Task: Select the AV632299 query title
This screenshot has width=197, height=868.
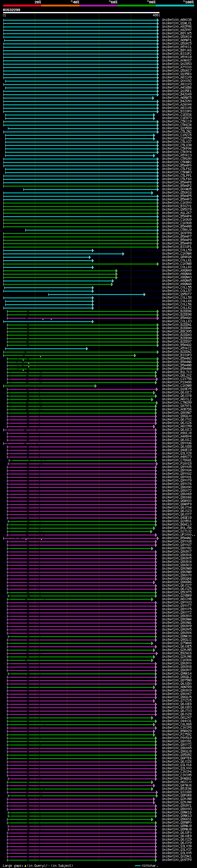Action: click(11, 10)
